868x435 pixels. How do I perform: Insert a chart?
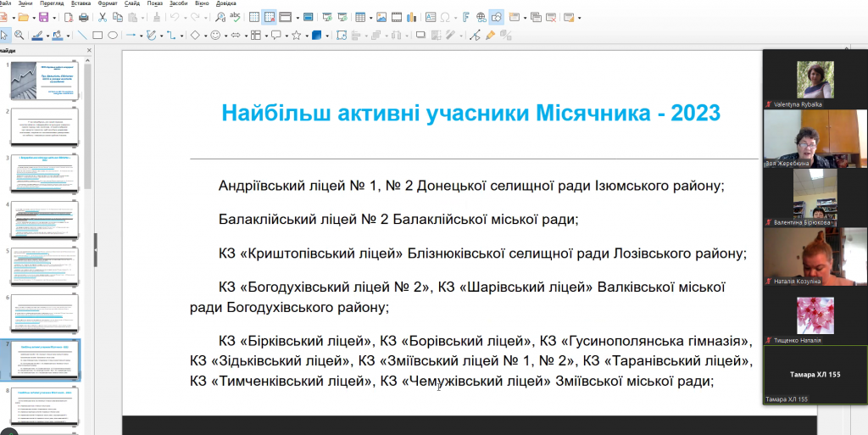(411, 18)
